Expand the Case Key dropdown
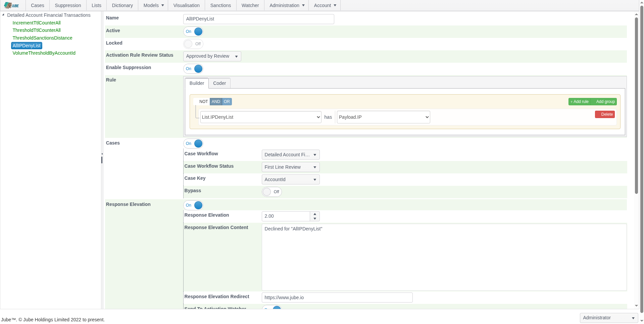 [x=290, y=179]
